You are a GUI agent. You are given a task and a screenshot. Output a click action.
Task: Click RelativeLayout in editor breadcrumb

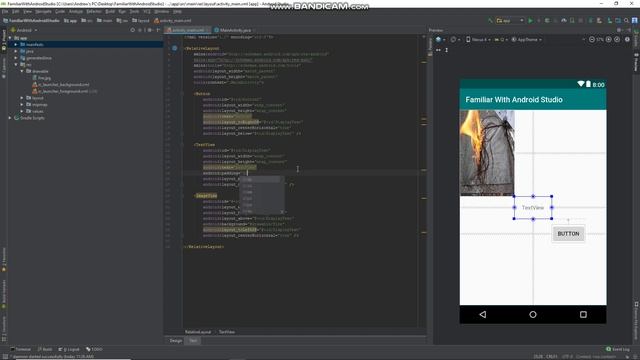tap(198, 332)
